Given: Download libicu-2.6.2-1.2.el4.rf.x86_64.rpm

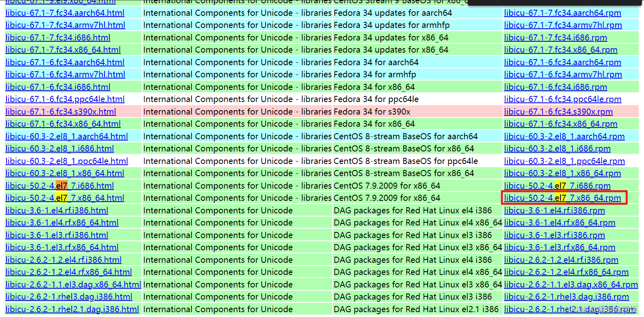Looking at the screenshot, I should pos(566,272).
